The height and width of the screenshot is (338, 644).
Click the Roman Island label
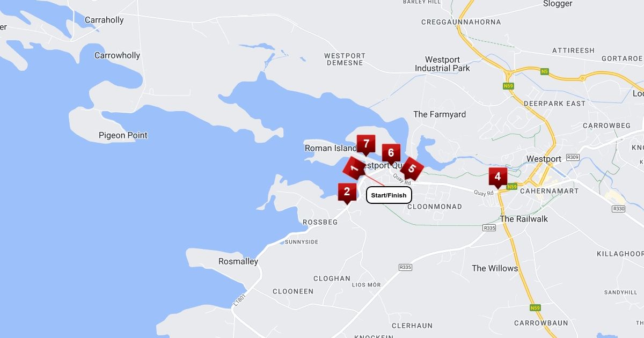(331, 148)
